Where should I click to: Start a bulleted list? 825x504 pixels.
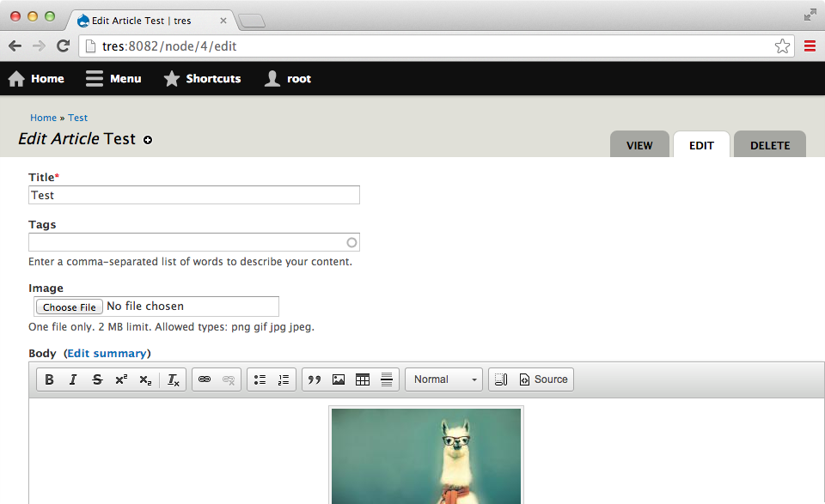click(x=260, y=379)
